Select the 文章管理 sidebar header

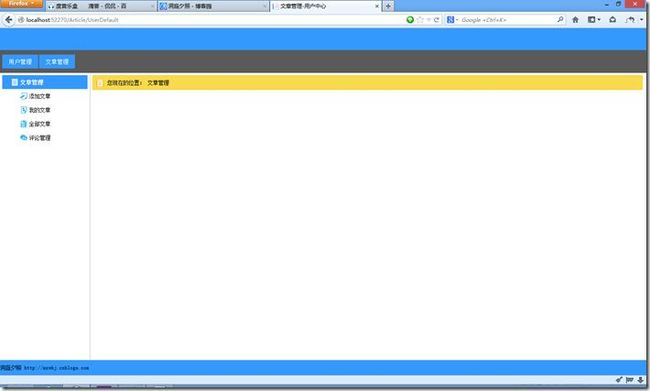click(x=45, y=82)
